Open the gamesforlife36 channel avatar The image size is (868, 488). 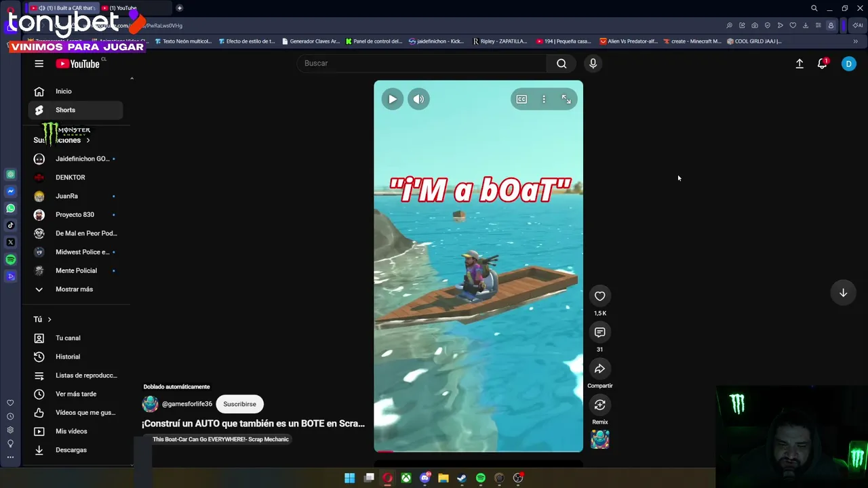point(150,404)
